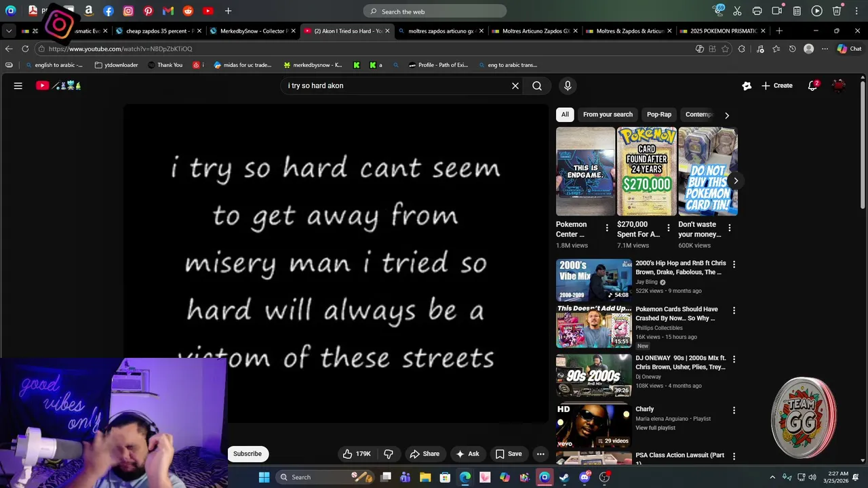Open options for $270,000 Spent short

(668, 228)
